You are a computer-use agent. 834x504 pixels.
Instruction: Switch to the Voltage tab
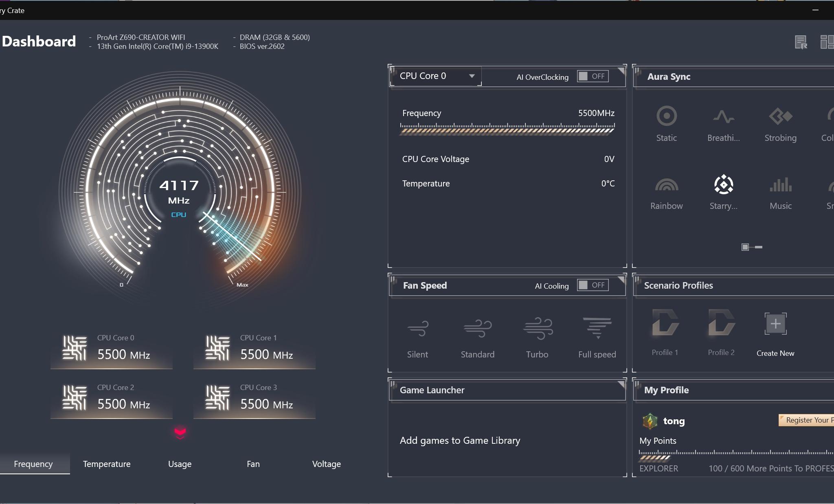327,464
